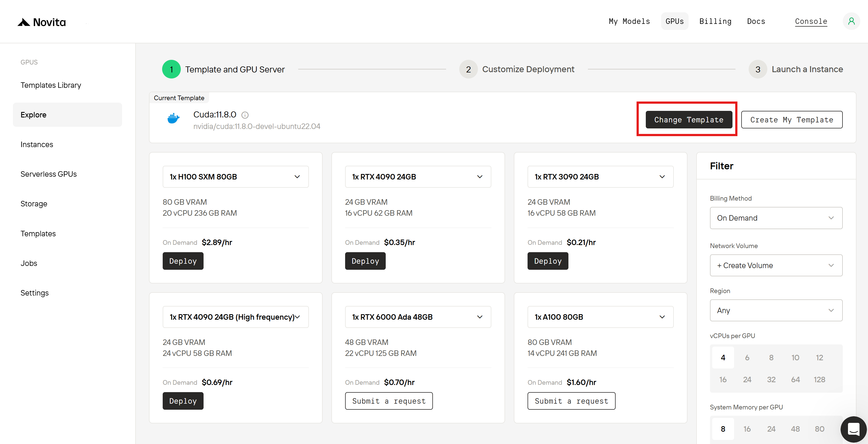Select 16 vCPUs per GPU option
This screenshot has height=444, width=868.
pyautogui.click(x=723, y=380)
